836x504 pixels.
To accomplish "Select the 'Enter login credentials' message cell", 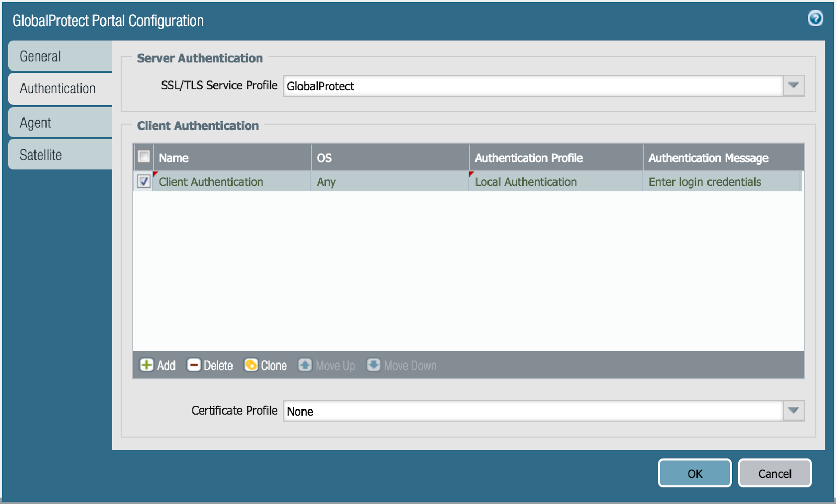I will (722, 181).
